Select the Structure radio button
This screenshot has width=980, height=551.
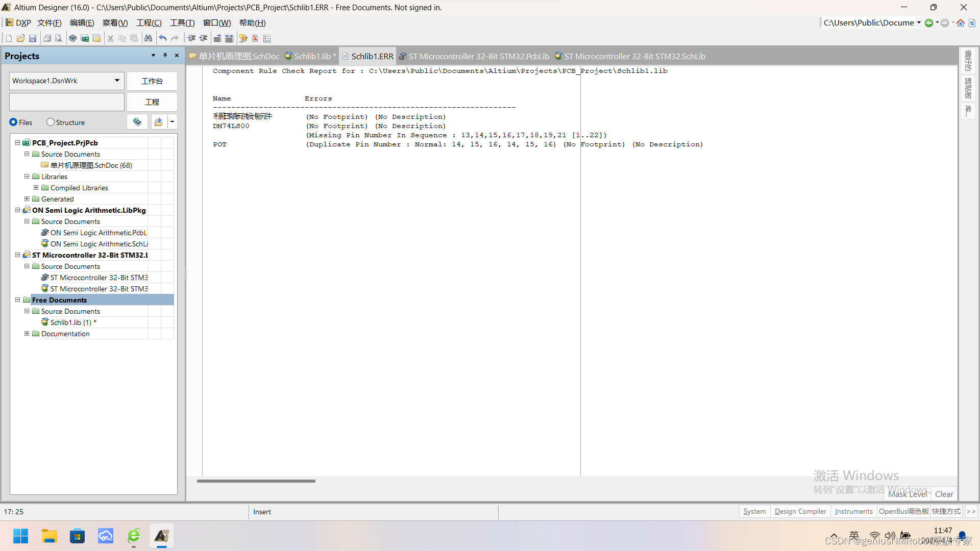(50, 122)
